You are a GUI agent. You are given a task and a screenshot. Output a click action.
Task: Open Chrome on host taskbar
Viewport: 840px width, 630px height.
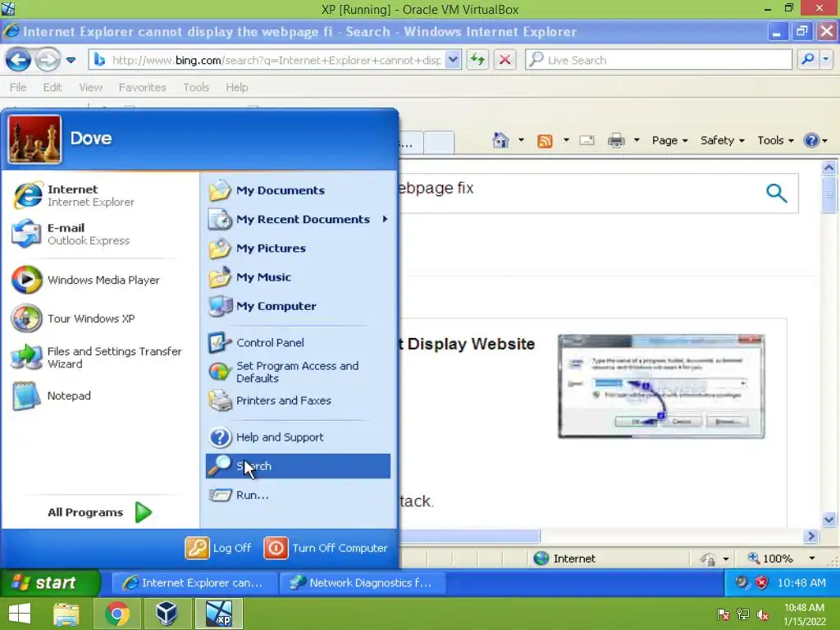tap(116, 614)
